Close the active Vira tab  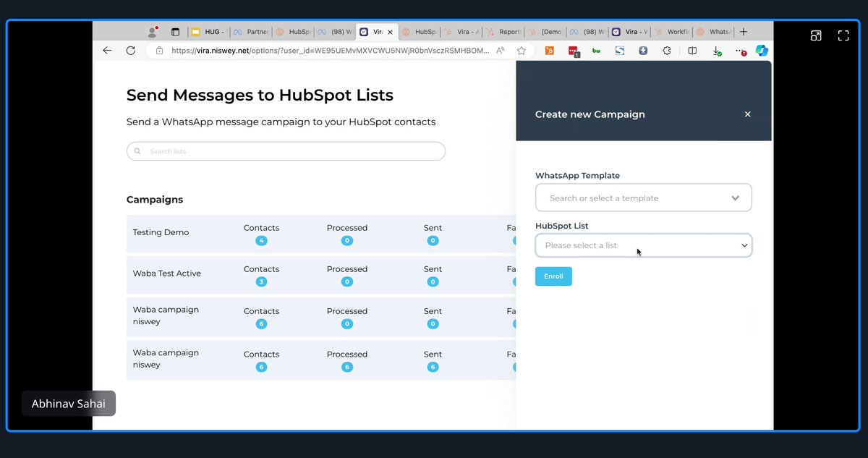(x=391, y=32)
